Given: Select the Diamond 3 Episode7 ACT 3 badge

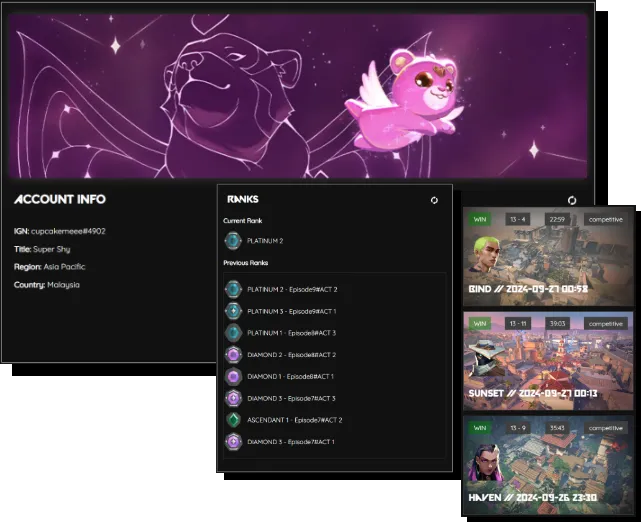Looking at the screenshot, I should pyautogui.click(x=233, y=398).
